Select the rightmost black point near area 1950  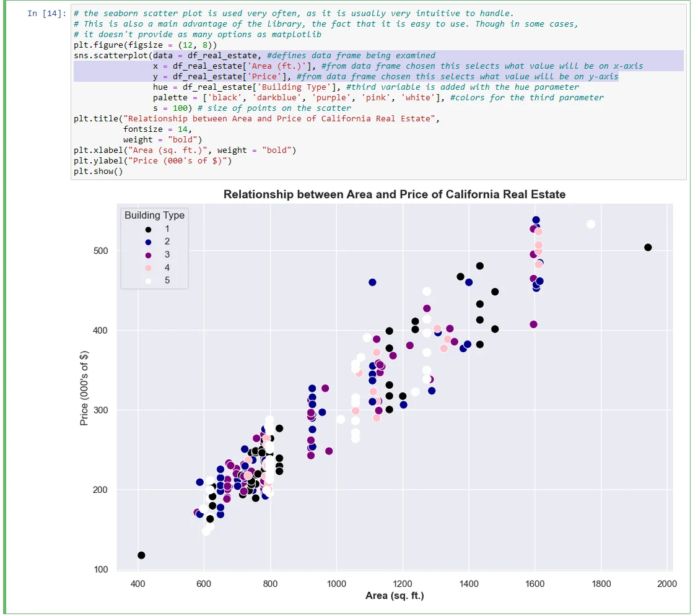click(x=648, y=248)
